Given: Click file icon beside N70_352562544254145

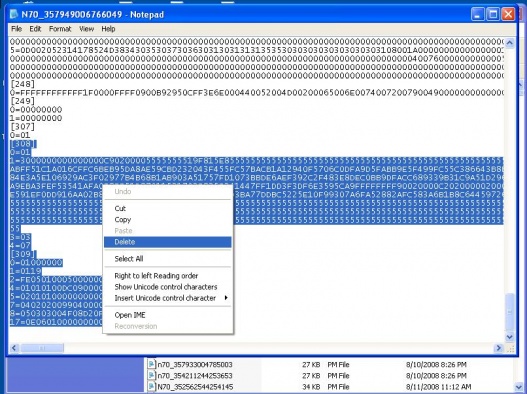Looking at the screenshot, I should coord(152,386).
